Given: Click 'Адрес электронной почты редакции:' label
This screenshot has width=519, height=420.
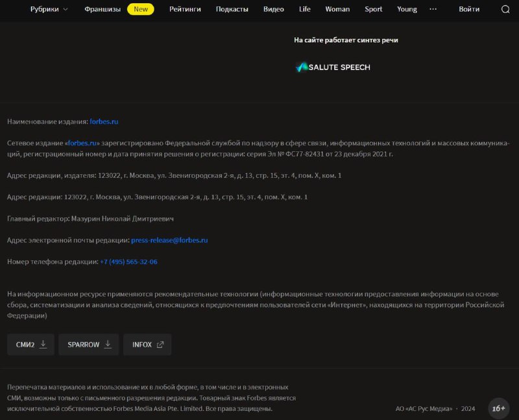Looking at the screenshot, I should tap(69, 240).
